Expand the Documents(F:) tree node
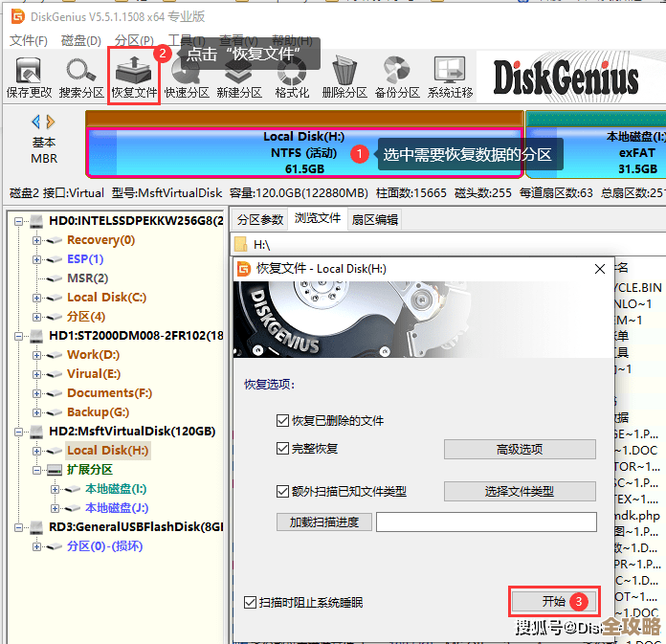Image resolution: width=666 pixels, height=644 pixels. pyautogui.click(x=36, y=393)
